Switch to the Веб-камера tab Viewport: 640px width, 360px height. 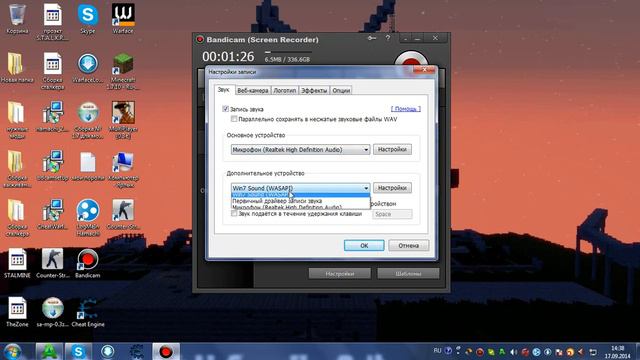pos(253,91)
